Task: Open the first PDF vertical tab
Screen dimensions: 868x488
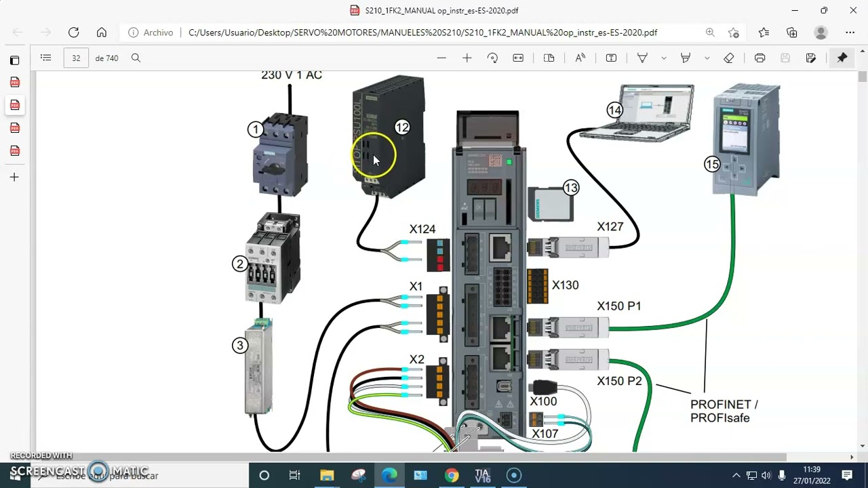Action: (14, 82)
